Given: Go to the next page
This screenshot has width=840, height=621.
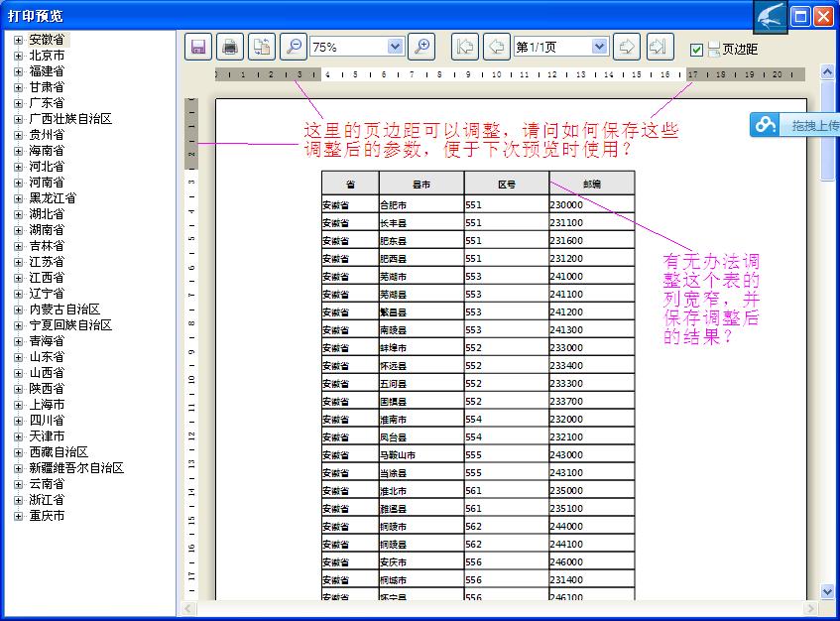Looking at the screenshot, I should point(626,47).
